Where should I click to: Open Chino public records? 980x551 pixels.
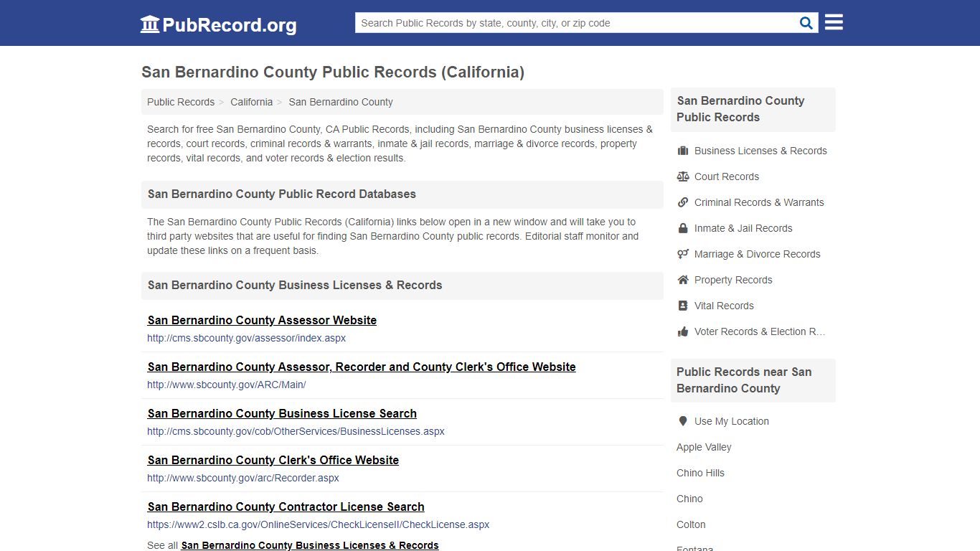click(689, 499)
